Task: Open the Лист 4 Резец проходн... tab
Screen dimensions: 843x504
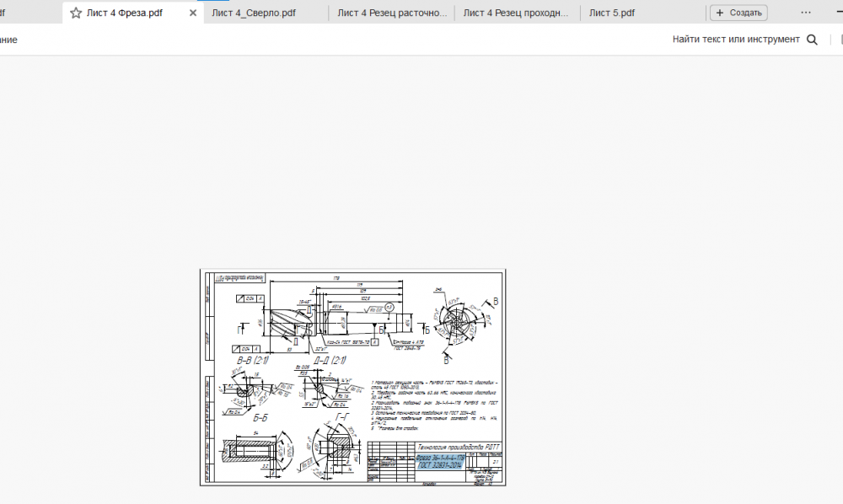Action: [x=516, y=13]
